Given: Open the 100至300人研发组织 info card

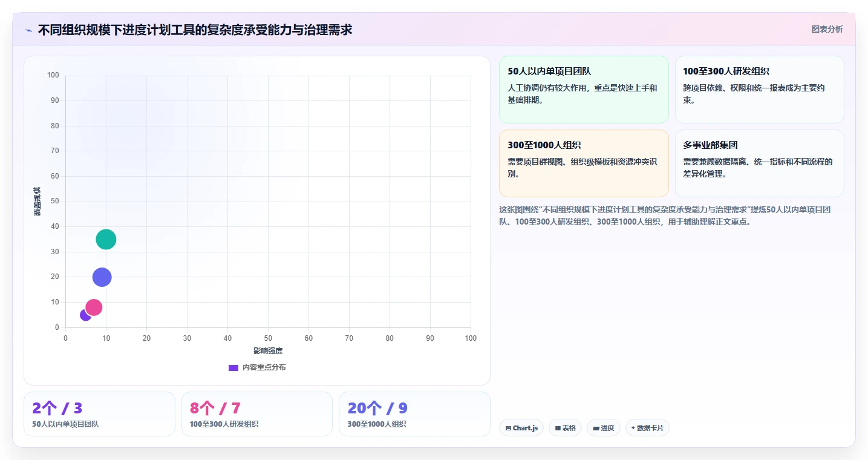Looking at the screenshot, I should click(759, 90).
